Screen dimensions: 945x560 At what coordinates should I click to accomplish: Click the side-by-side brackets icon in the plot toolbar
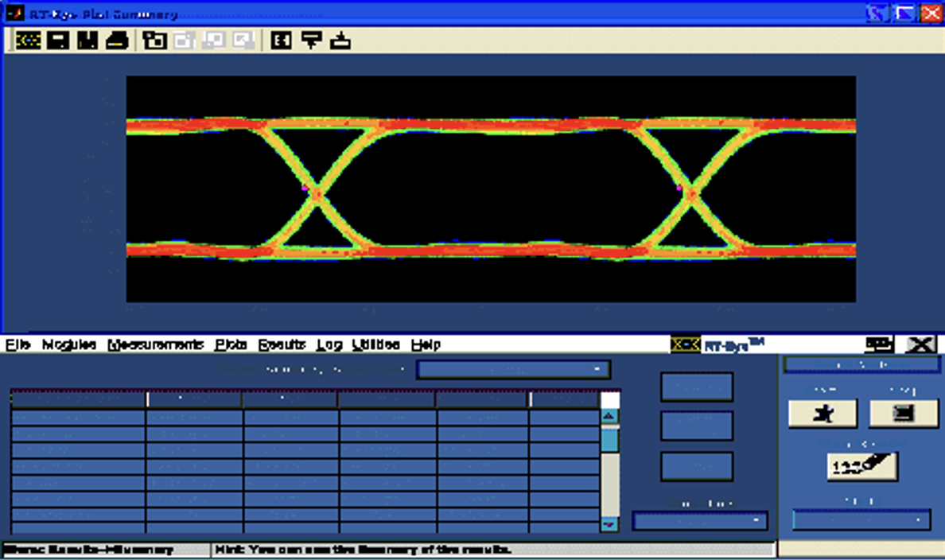281,40
